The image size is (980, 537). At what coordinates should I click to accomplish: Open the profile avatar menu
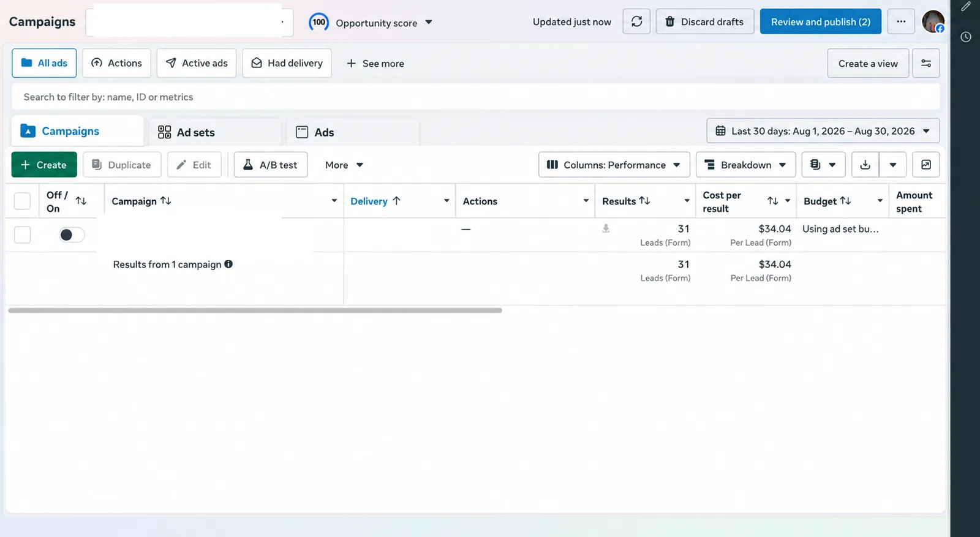(x=933, y=21)
